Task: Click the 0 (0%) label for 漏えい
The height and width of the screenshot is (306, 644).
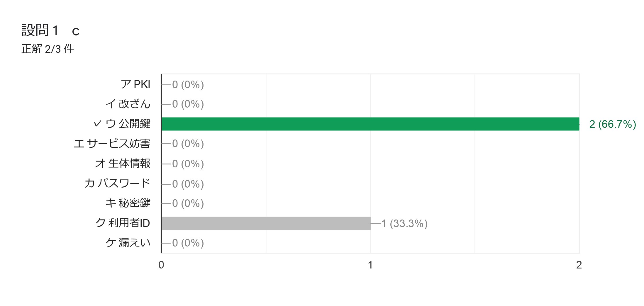Action: coord(188,243)
